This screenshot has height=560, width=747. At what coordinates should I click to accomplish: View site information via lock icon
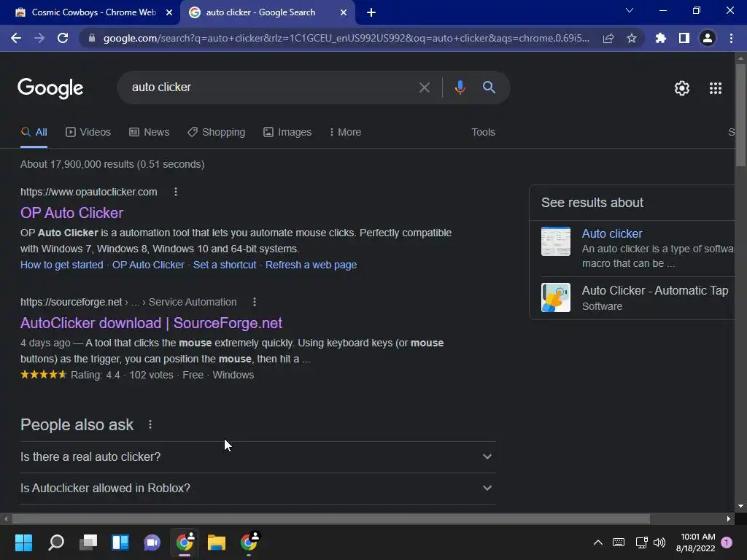click(92, 38)
